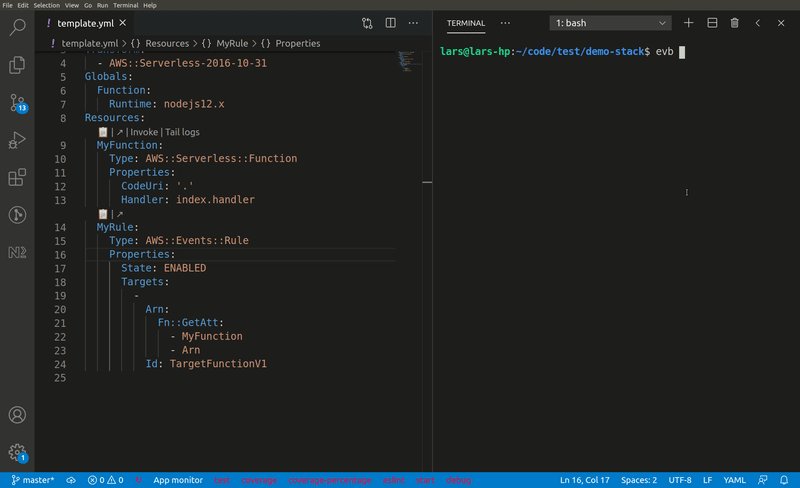Split the terminal

tap(712, 23)
